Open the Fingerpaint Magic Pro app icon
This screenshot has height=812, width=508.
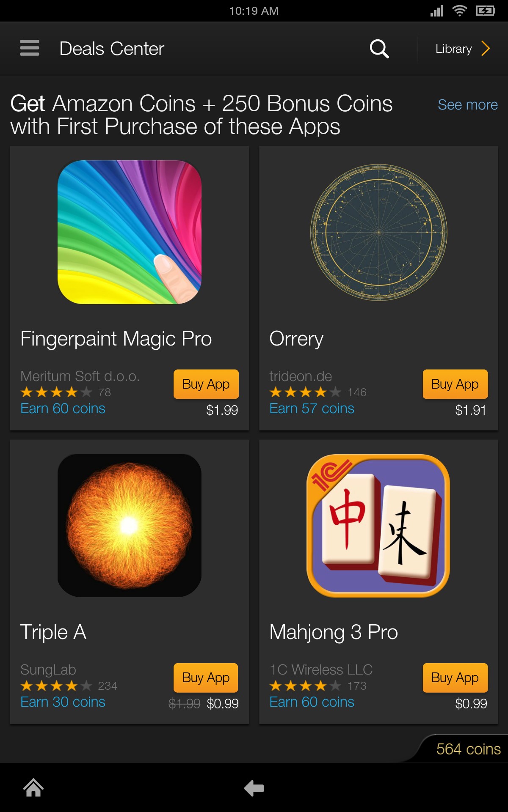tap(130, 232)
